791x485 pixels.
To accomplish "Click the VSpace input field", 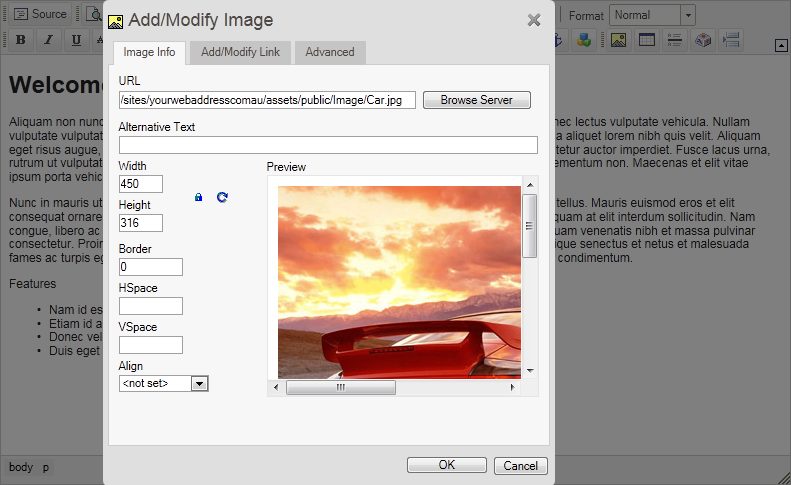I will [151, 345].
